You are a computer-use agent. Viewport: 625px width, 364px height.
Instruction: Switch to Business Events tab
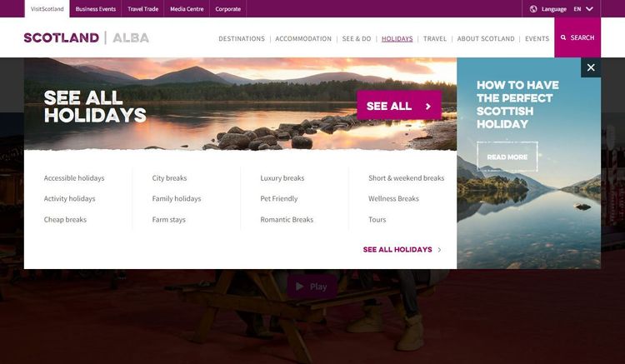(x=96, y=9)
